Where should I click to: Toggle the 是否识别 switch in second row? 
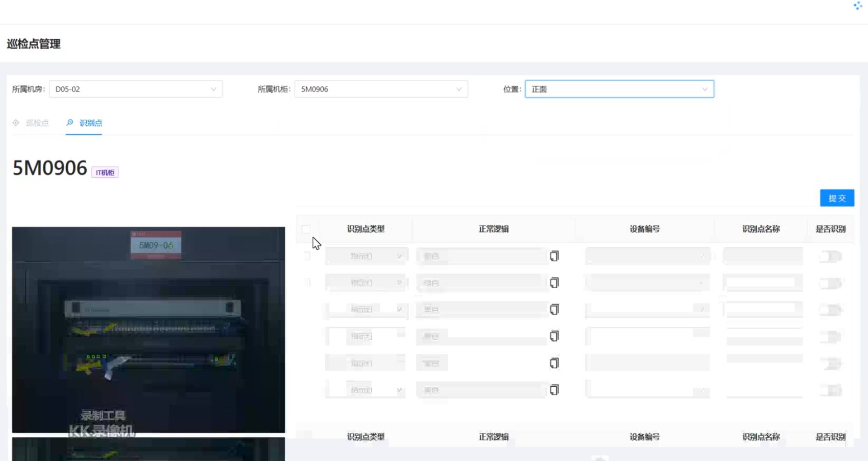(830, 283)
